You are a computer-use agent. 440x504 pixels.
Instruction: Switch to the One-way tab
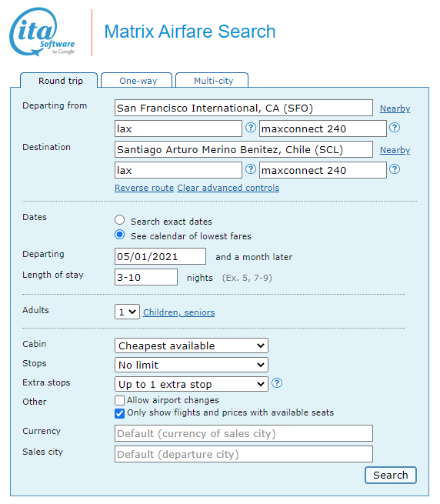point(137,80)
